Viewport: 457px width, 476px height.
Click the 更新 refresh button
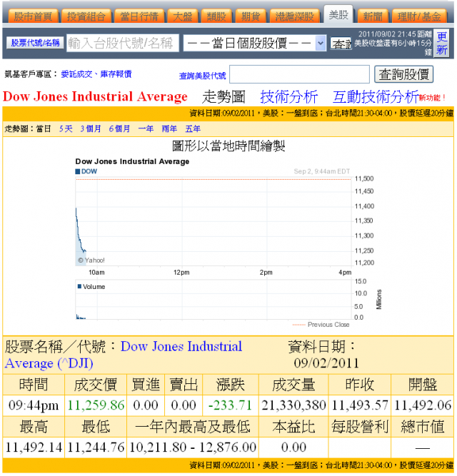[442, 43]
